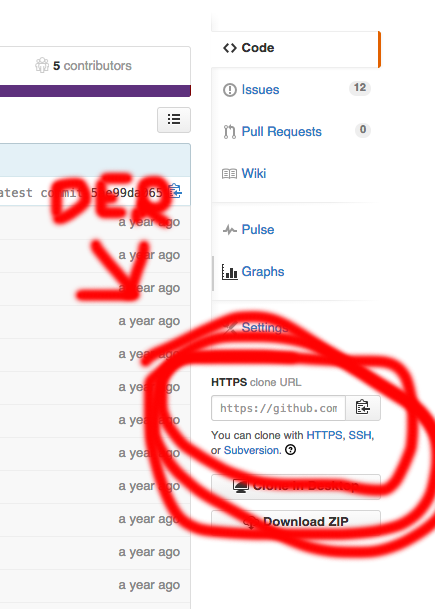The height and width of the screenshot is (609, 435).
Task: Click the Wiki book icon
Action: click(230, 174)
